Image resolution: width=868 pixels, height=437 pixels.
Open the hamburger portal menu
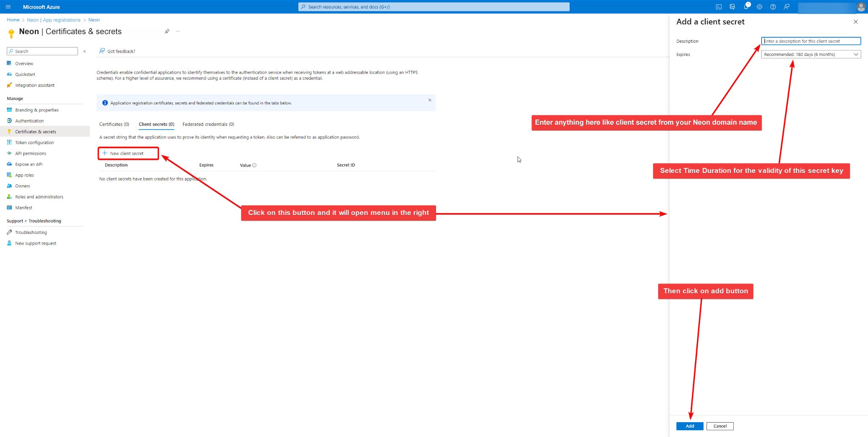tap(8, 7)
